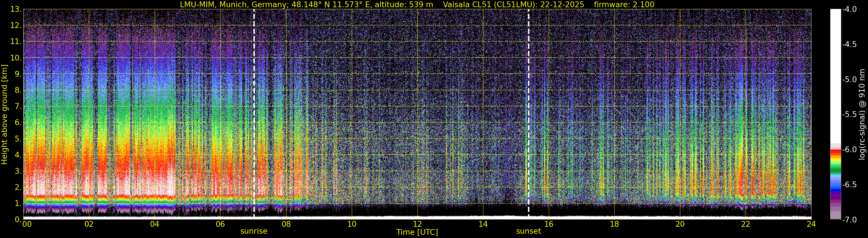Click the 00 hour tick on time axis
The image size is (868, 238).
point(26,224)
